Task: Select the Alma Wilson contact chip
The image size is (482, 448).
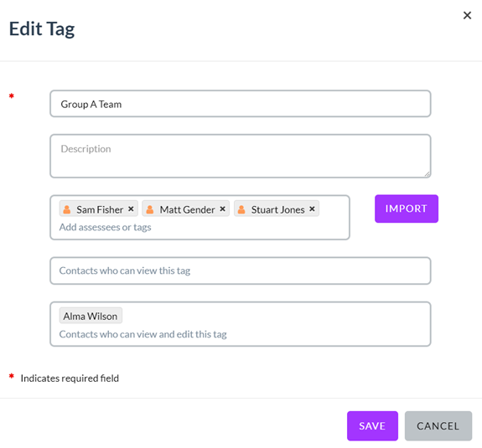Action: [x=91, y=316]
